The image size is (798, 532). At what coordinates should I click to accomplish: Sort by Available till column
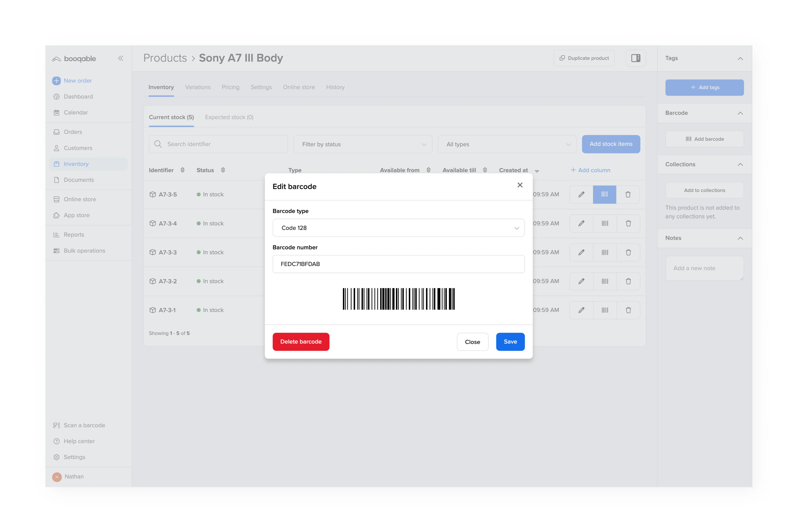(485, 170)
